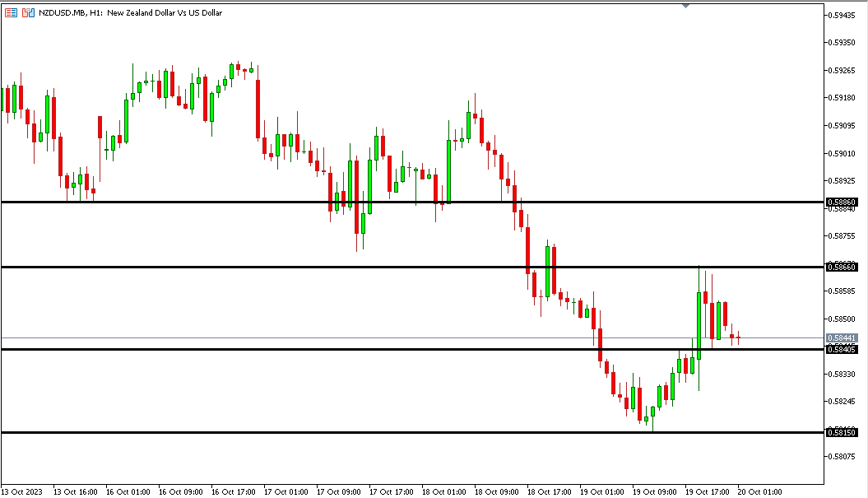Click the 19 Oct 09:00 time label

655,492
